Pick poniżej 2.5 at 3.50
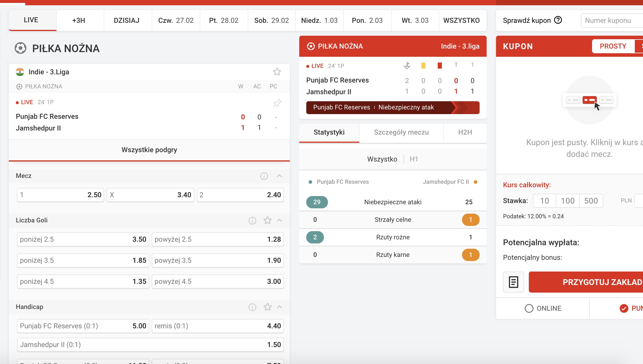 tap(83, 239)
